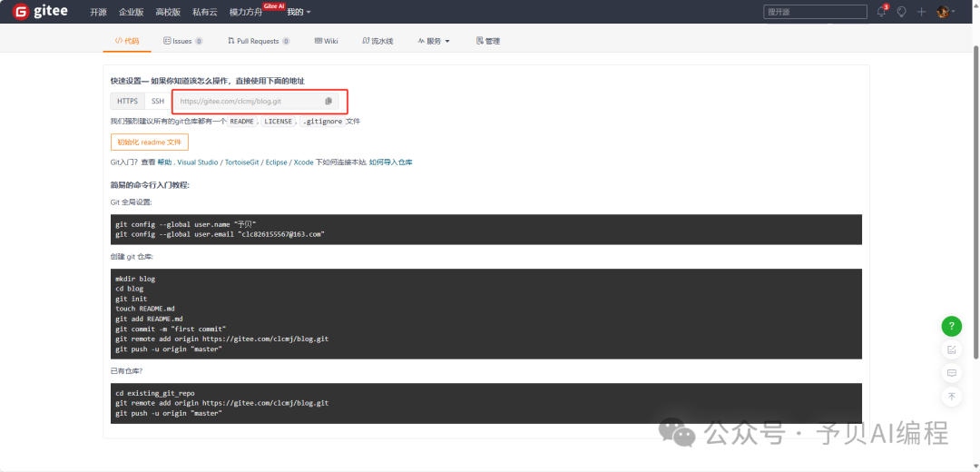Select the HTTPS protocol button
The width and height of the screenshot is (980, 472).
pyautogui.click(x=128, y=102)
